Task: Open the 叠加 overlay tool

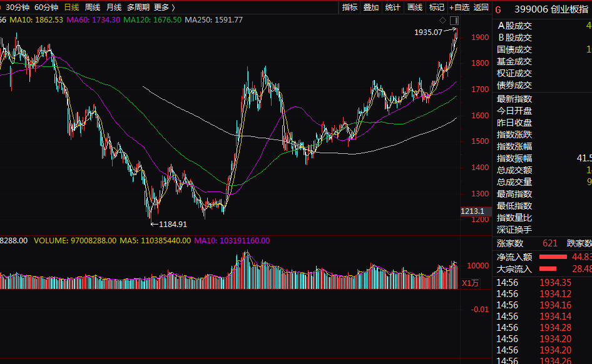Action: pyautogui.click(x=370, y=7)
